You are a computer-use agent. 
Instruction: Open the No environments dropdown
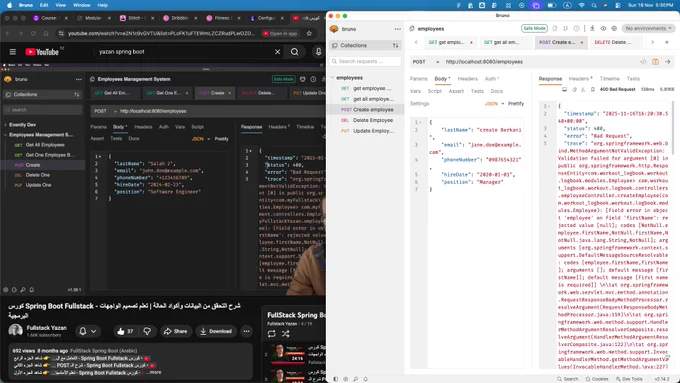648,28
